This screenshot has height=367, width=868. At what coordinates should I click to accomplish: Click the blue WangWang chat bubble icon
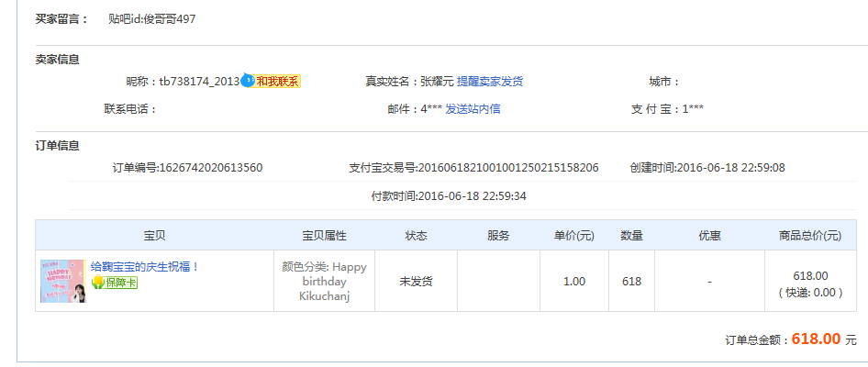tap(248, 82)
